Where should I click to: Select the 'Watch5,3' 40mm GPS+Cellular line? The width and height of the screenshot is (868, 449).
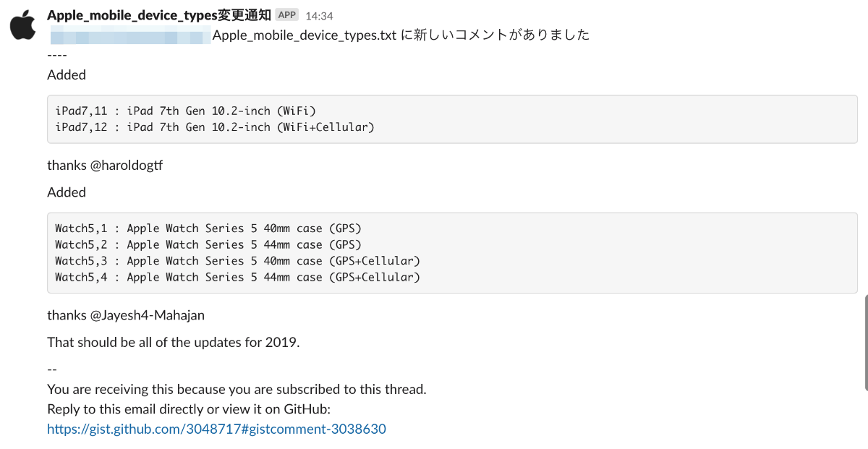pos(237,261)
